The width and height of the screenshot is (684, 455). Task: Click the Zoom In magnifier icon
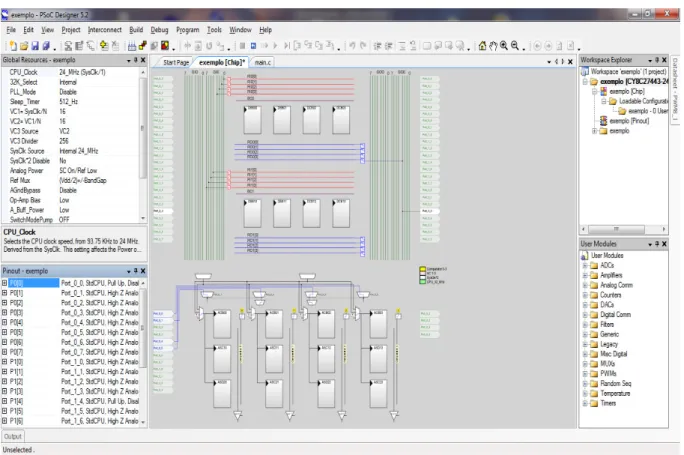(504, 46)
